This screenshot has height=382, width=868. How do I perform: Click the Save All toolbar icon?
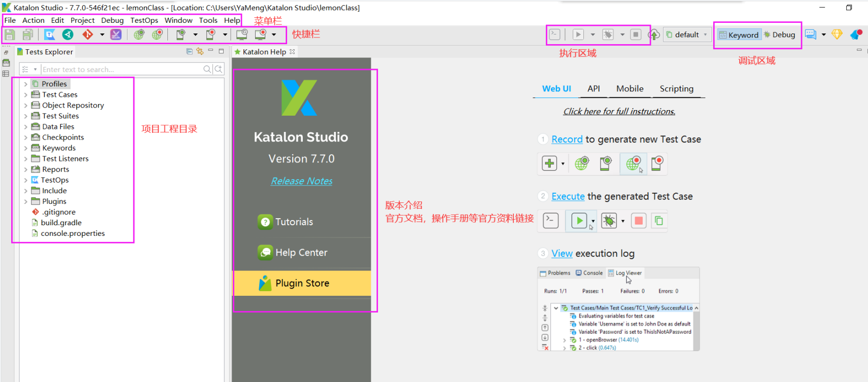pyautogui.click(x=28, y=34)
